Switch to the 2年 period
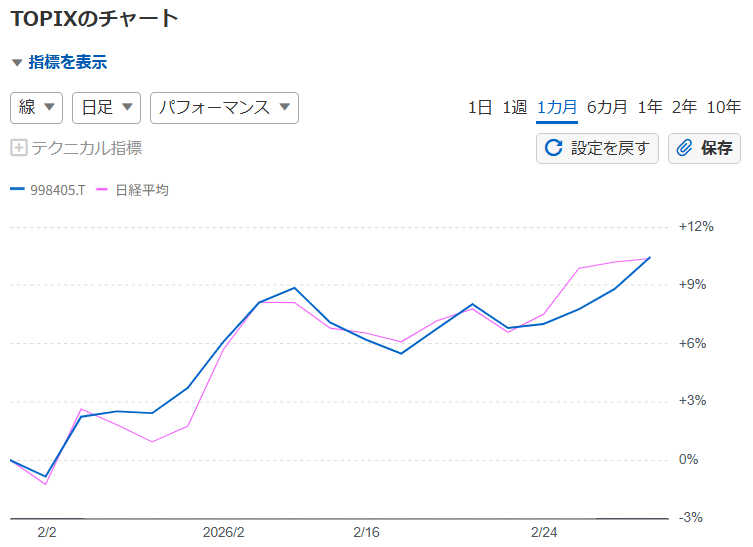 [684, 107]
